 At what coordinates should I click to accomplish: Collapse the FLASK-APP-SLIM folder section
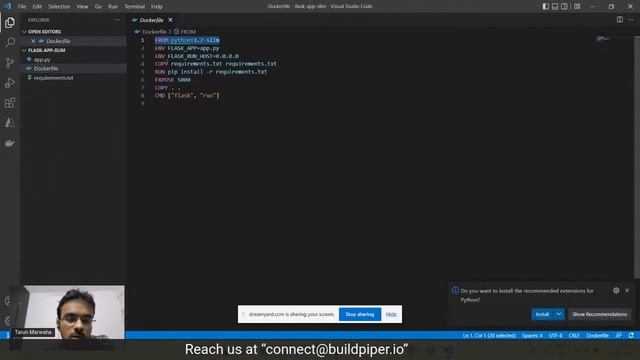pyautogui.click(x=24, y=50)
